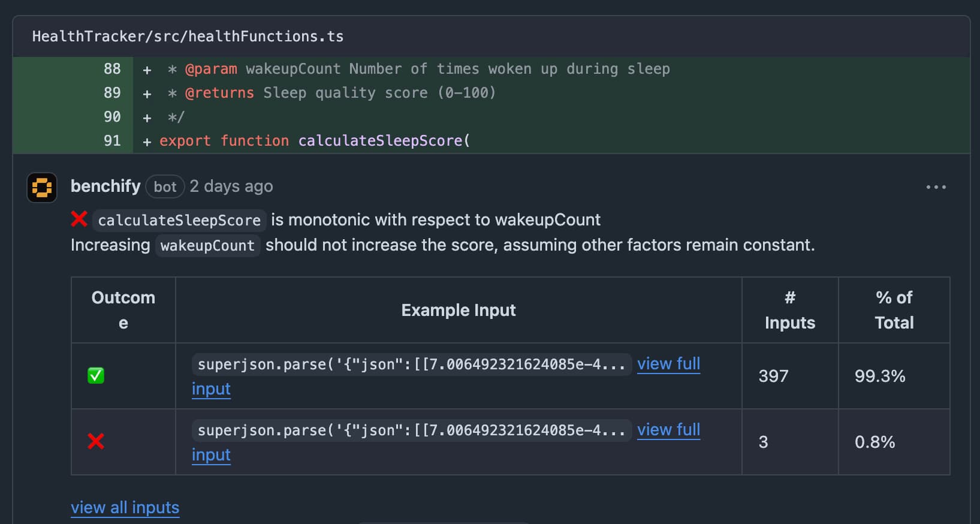Open the view full input link in failing row
This screenshot has width=980, height=524.
pyautogui.click(x=668, y=429)
